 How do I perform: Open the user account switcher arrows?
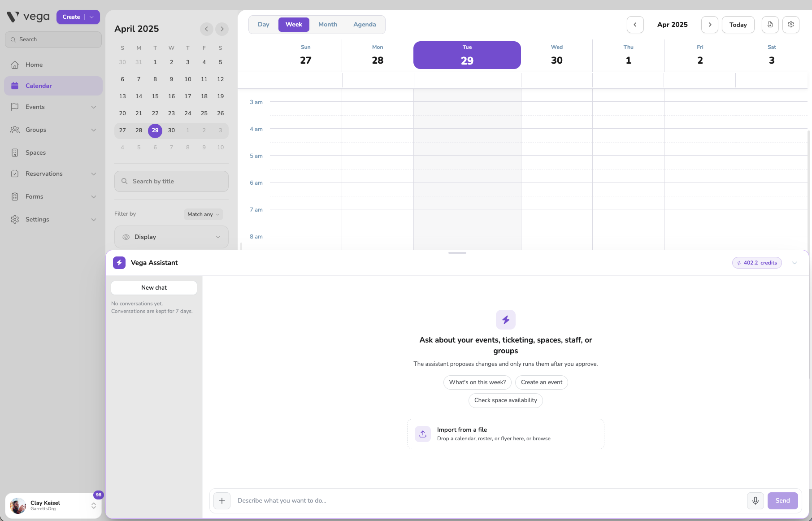coord(94,506)
